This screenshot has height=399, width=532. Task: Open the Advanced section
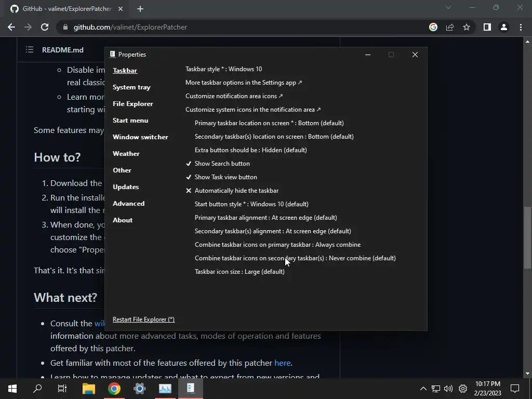[128, 204]
